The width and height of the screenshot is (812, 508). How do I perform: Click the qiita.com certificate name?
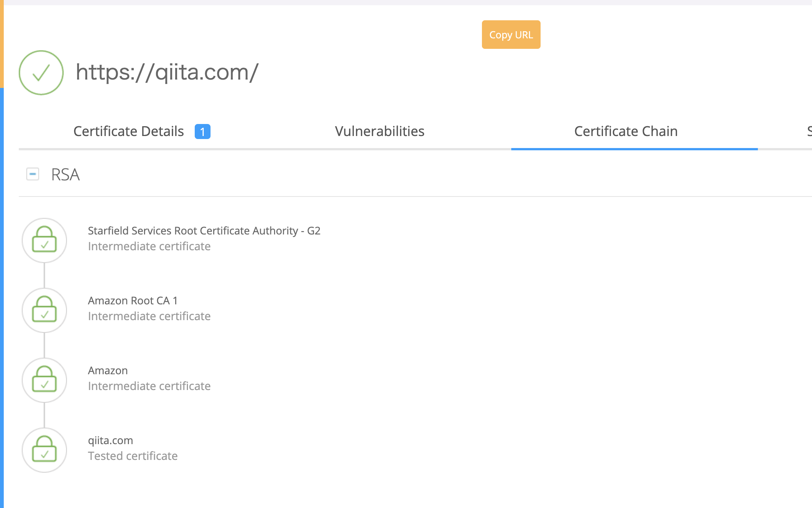pos(110,440)
